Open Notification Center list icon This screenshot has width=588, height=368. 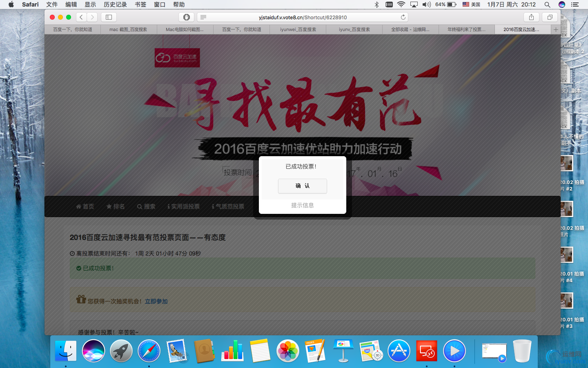point(575,4)
